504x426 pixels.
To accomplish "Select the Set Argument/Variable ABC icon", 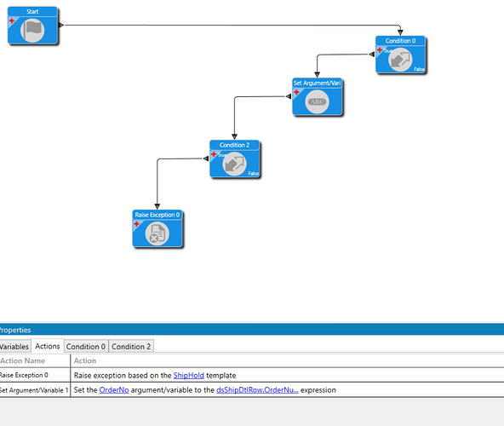I will pyautogui.click(x=318, y=101).
